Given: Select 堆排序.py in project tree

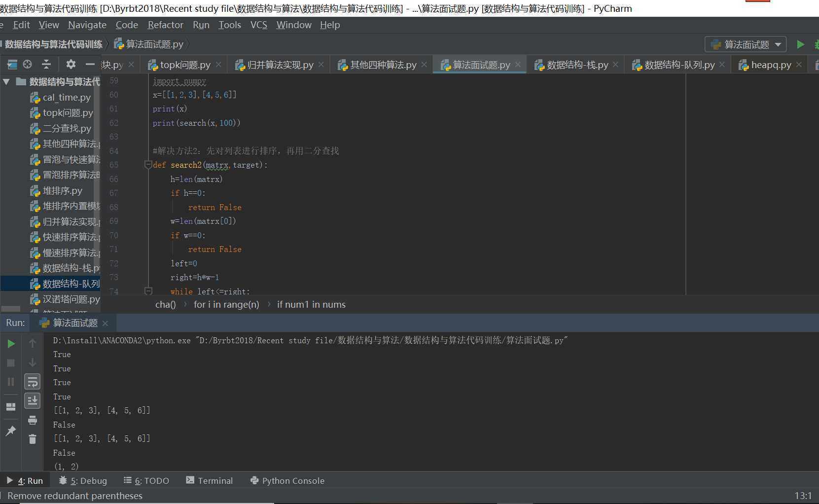Looking at the screenshot, I should tap(56, 190).
